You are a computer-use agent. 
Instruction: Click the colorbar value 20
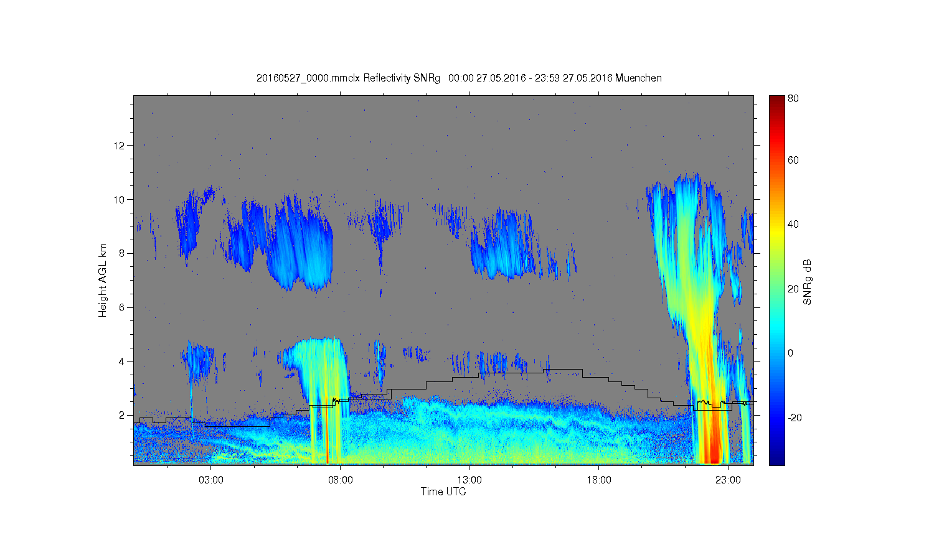point(793,289)
